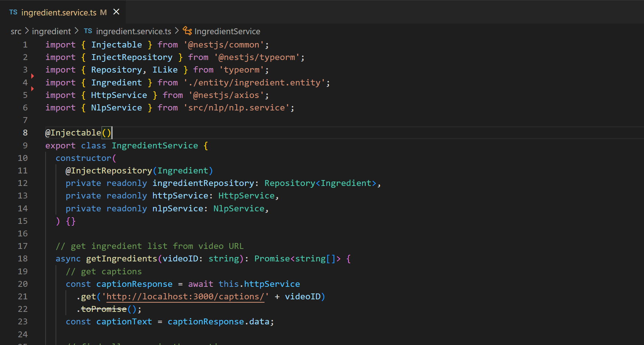Click HttpService in the line 5 import
Screen dimensions: 644x345
pyautogui.click(x=119, y=95)
